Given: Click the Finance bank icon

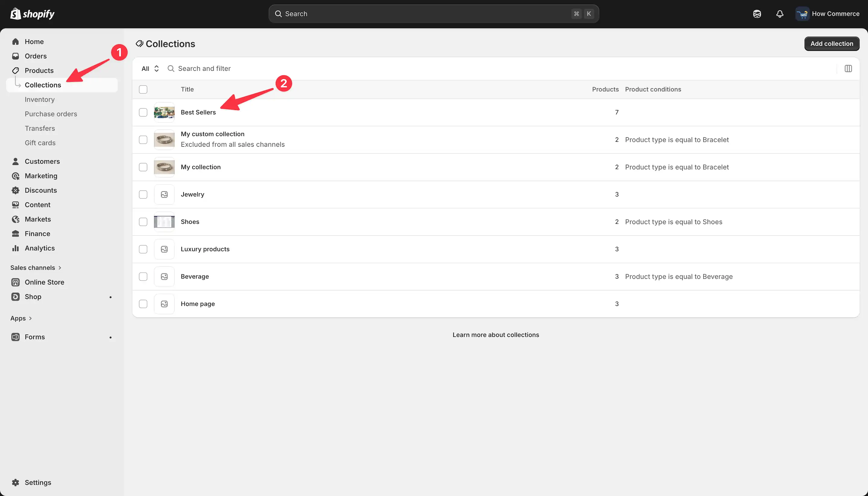Looking at the screenshot, I should [15, 234].
